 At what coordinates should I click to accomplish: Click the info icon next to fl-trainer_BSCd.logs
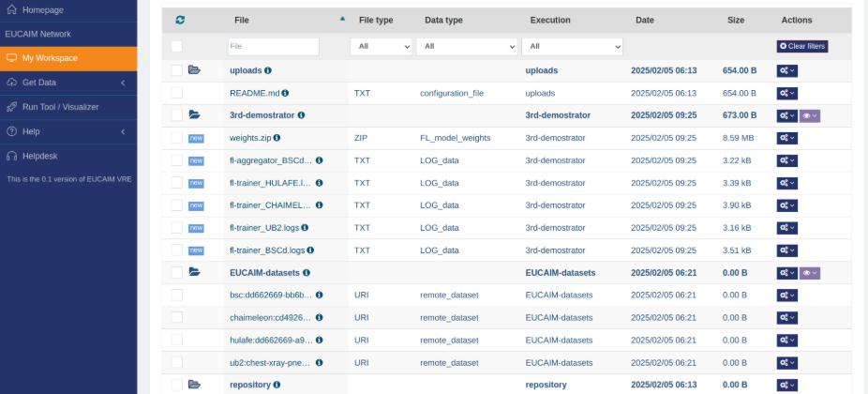click(310, 250)
